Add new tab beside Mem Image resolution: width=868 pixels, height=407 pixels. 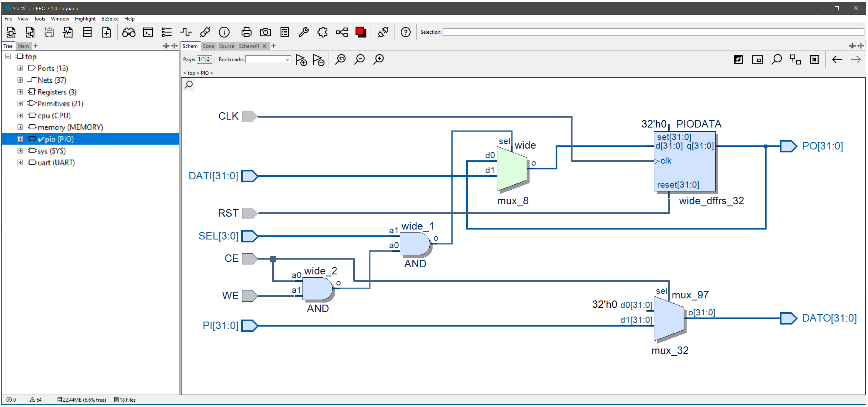click(36, 46)
